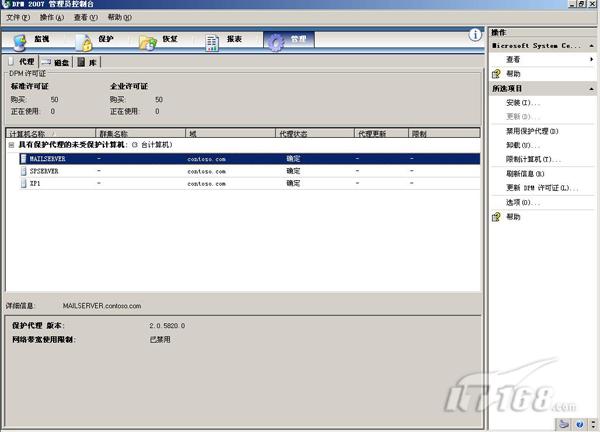Image resolution: width=600 pixels, height=432 pixels.
Task: Click the bottom-right server status icon
Action: 564,424
